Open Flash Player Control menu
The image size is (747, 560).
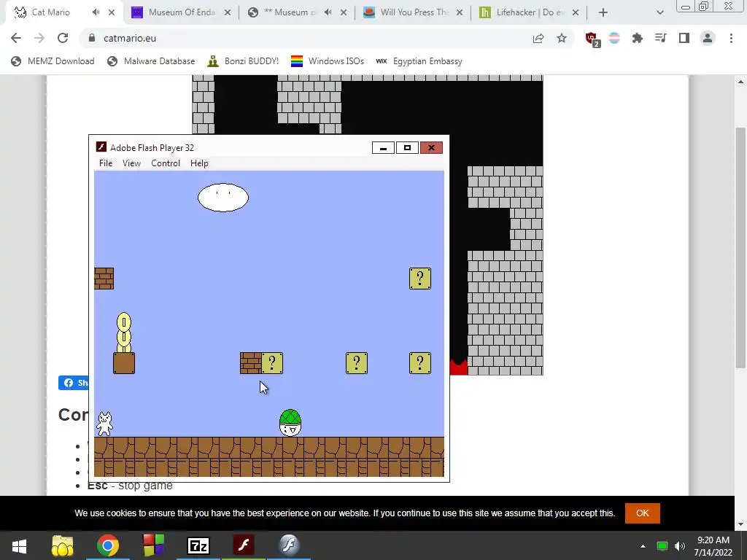[166, 163]
